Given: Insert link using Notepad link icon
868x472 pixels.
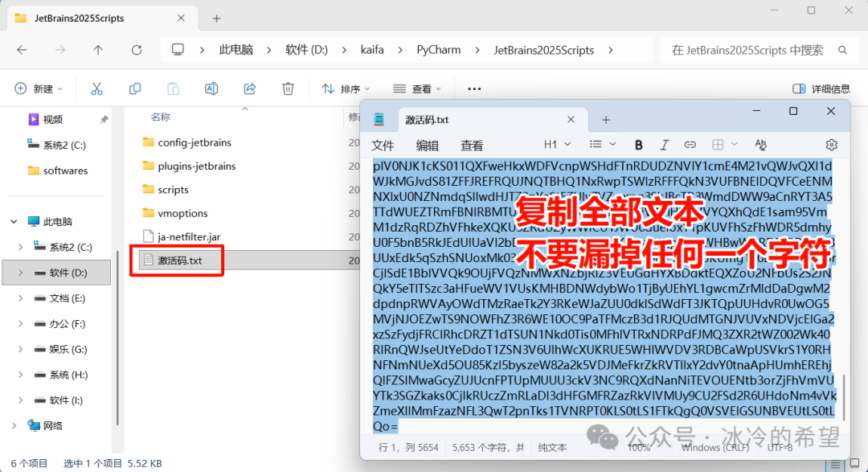Looking at the screenshot, I should coord(690,145).
